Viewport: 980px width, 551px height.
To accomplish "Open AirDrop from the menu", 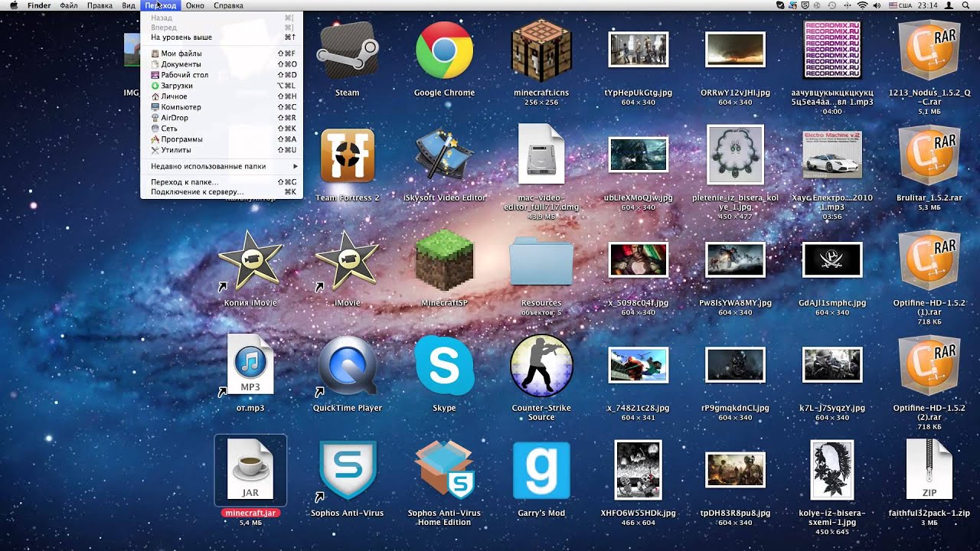I will pos(222,118).
